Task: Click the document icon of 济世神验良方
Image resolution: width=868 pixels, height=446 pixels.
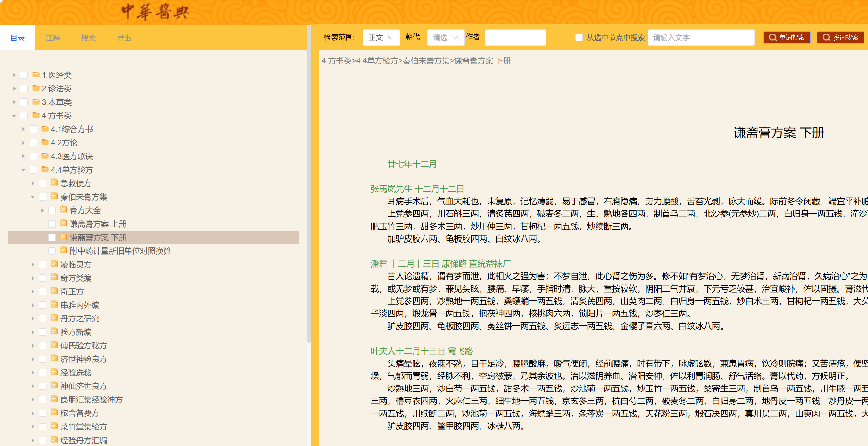Action: click(54, 359)
